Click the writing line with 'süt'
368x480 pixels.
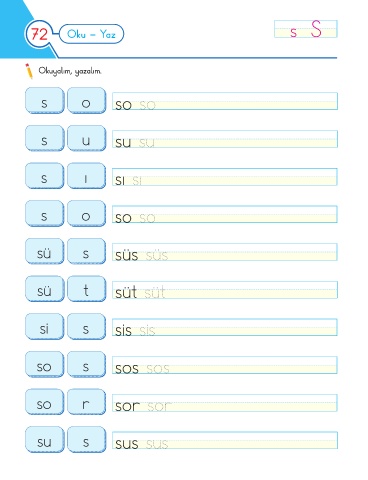[225, 290]
